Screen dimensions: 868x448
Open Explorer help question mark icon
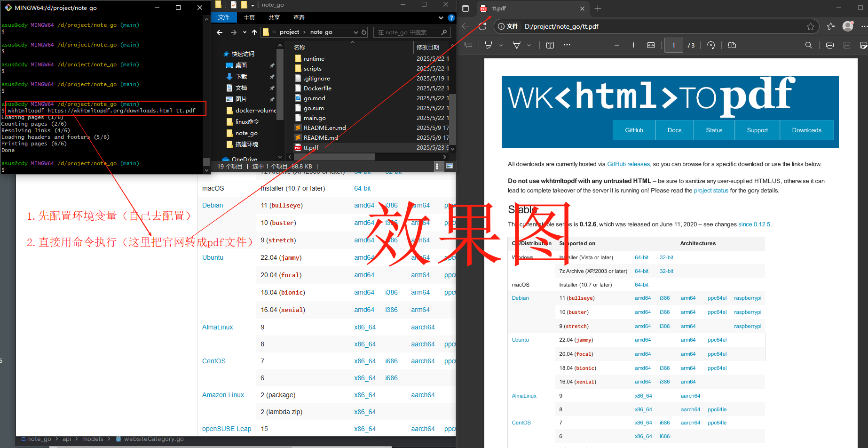(451, 18)
